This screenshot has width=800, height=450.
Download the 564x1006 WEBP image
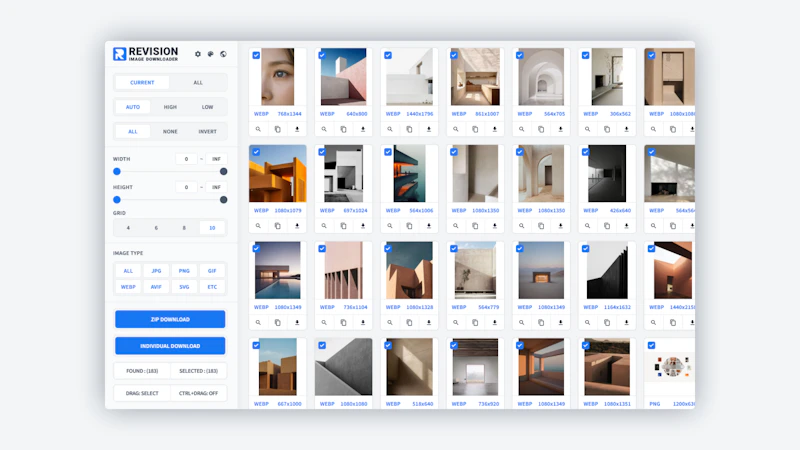point(429,226)
